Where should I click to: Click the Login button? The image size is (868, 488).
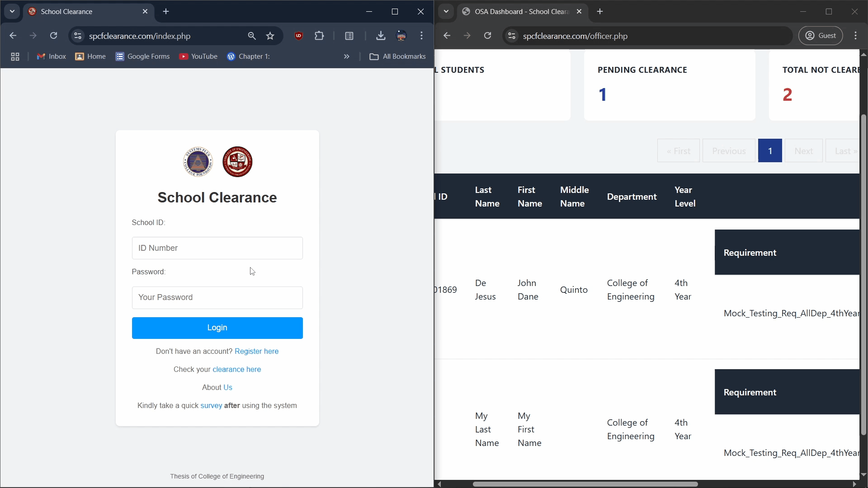(x=217, y=328)
